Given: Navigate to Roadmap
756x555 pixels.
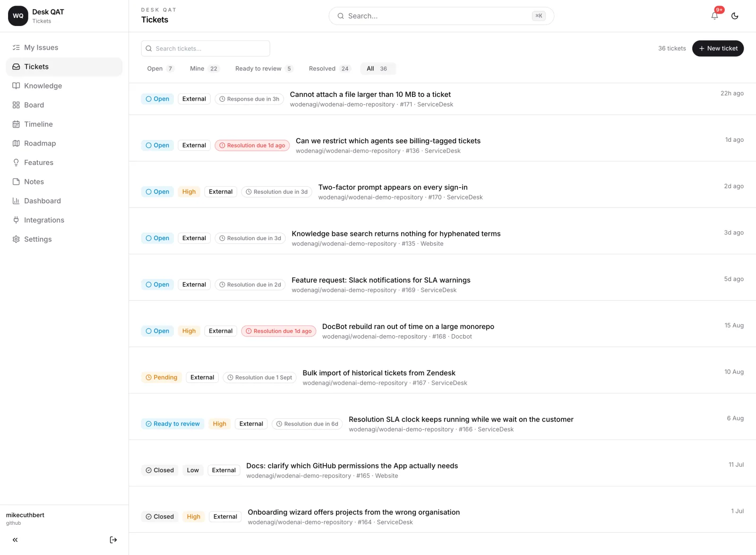Looking at the screenshot, I should tap(64, 144).
